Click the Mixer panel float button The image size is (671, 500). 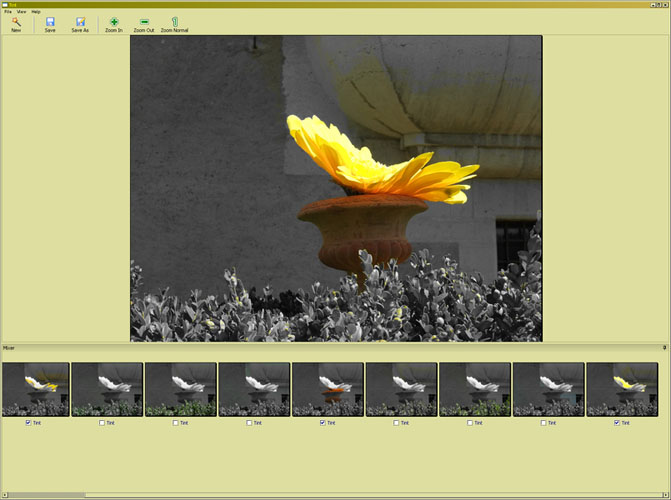(x=664, y=347)
